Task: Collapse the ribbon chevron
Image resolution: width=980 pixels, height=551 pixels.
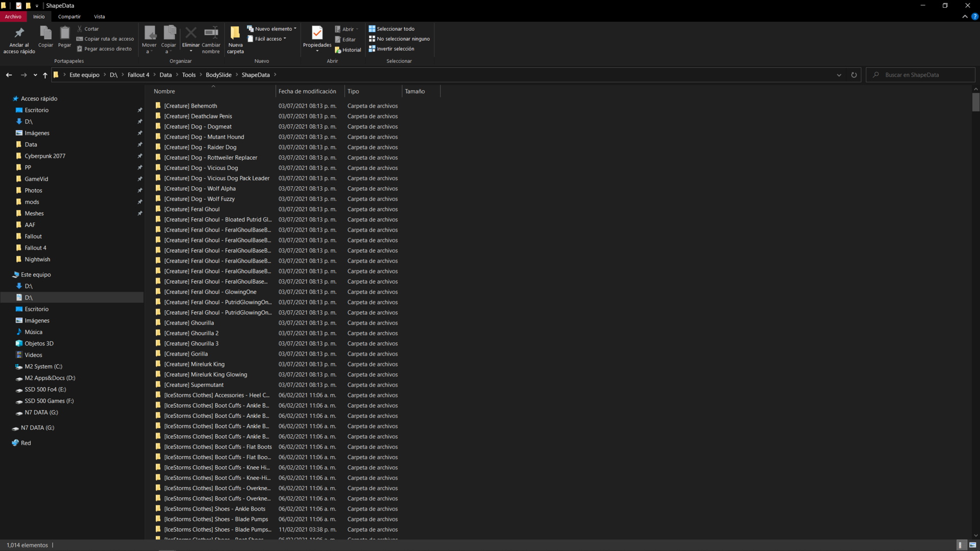Action: coord(965,17)
